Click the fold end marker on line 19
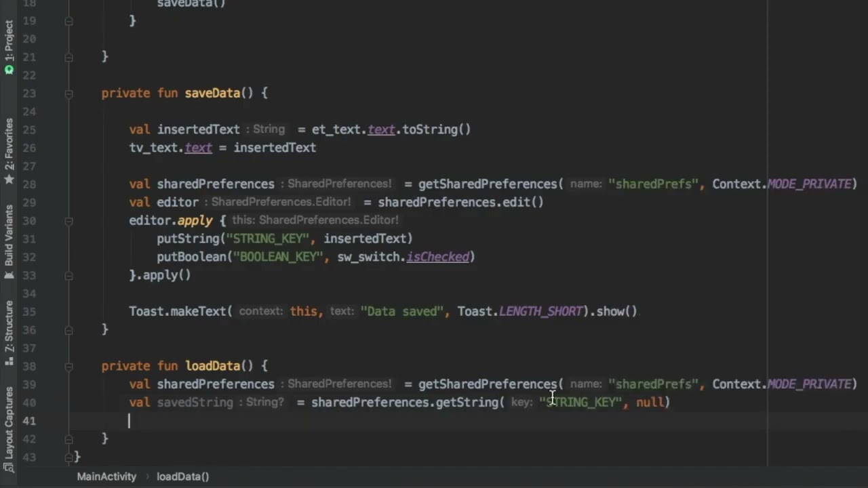 pos(68,21)
